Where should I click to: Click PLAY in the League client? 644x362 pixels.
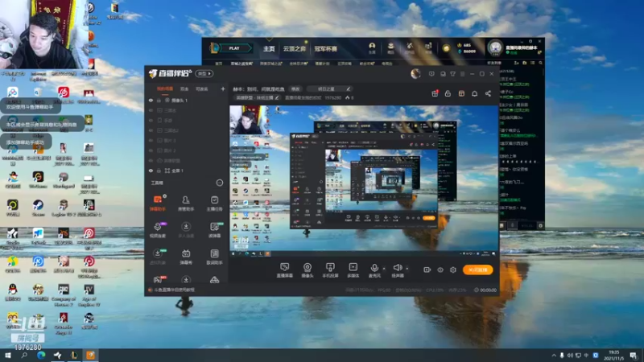click(234, 48)
